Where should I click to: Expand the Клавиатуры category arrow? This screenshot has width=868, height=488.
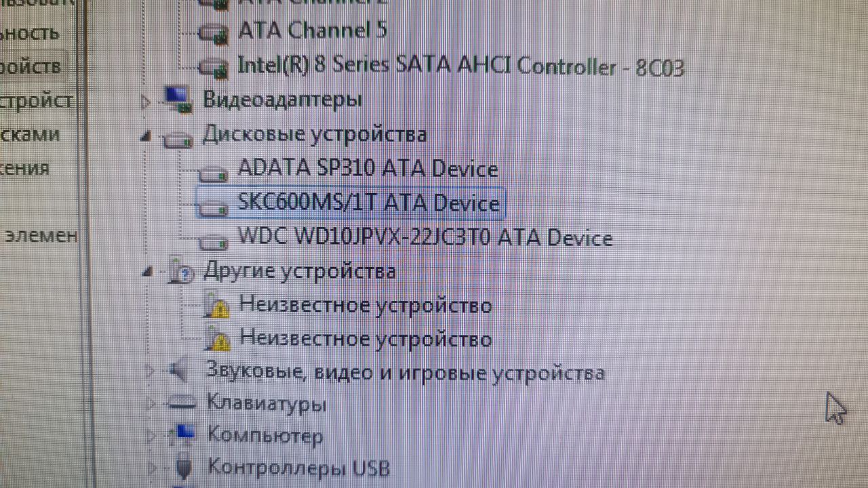click(x=151, y=405)
